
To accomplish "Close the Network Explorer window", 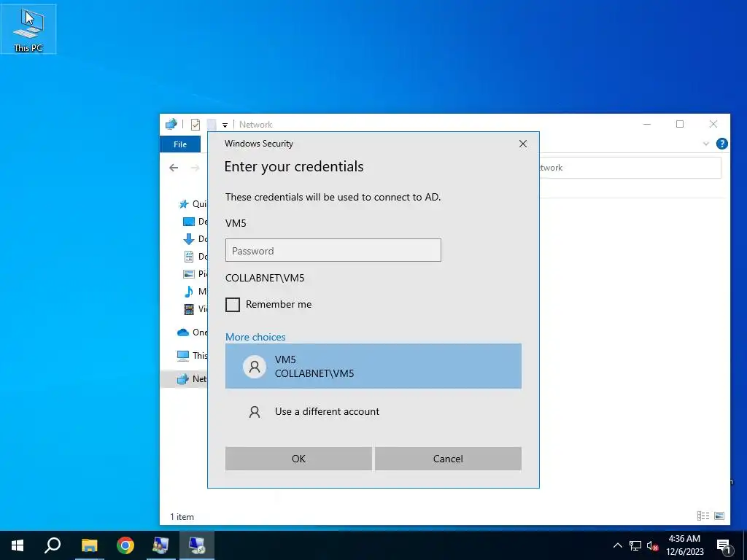I will 713,124.
